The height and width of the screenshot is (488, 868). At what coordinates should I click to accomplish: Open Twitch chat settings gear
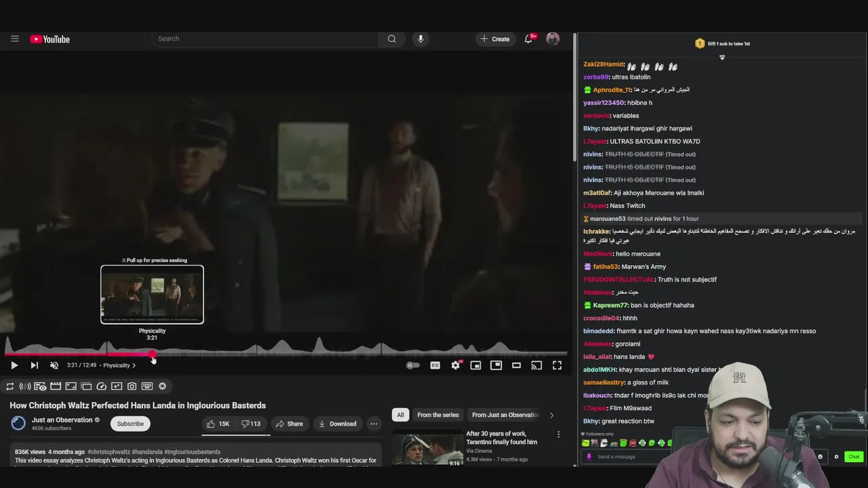tap(836, 457)
